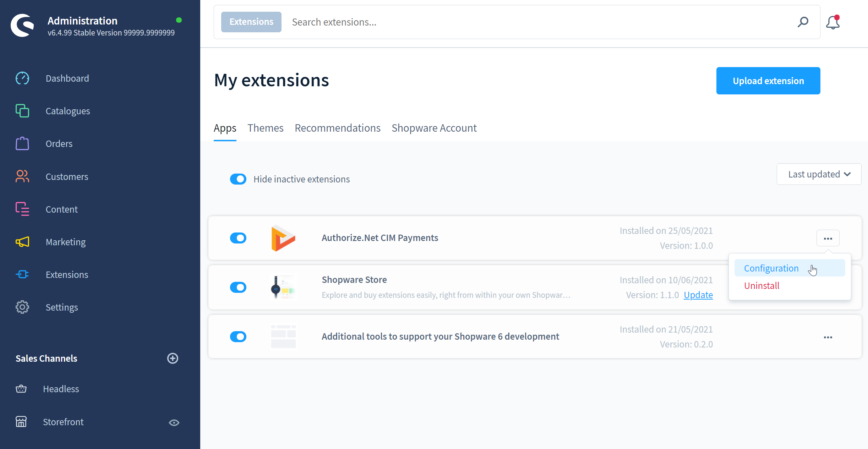
Task: Click the Authorize.Net CIM Payments logo
Action: 283,238
